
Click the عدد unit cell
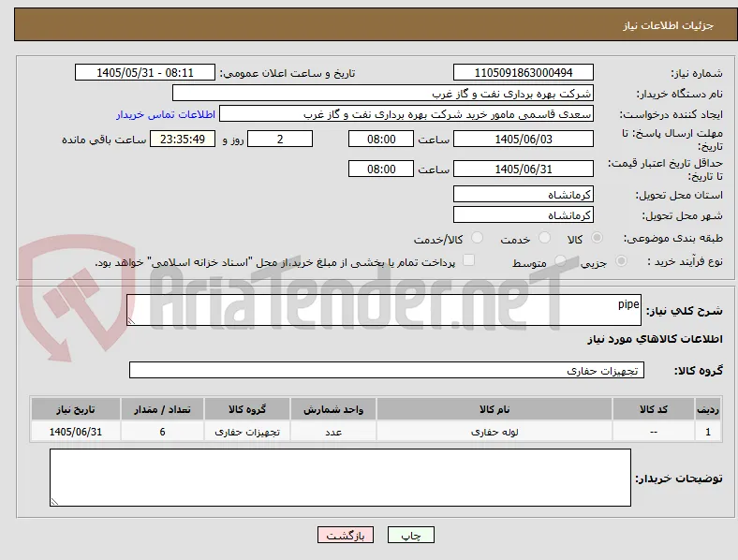333,432
